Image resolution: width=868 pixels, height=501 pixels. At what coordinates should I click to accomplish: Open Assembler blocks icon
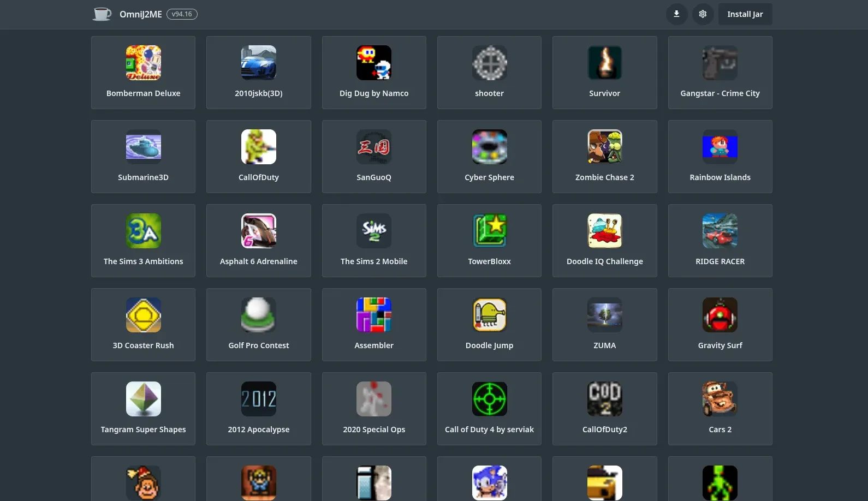(x=374, y=315)
